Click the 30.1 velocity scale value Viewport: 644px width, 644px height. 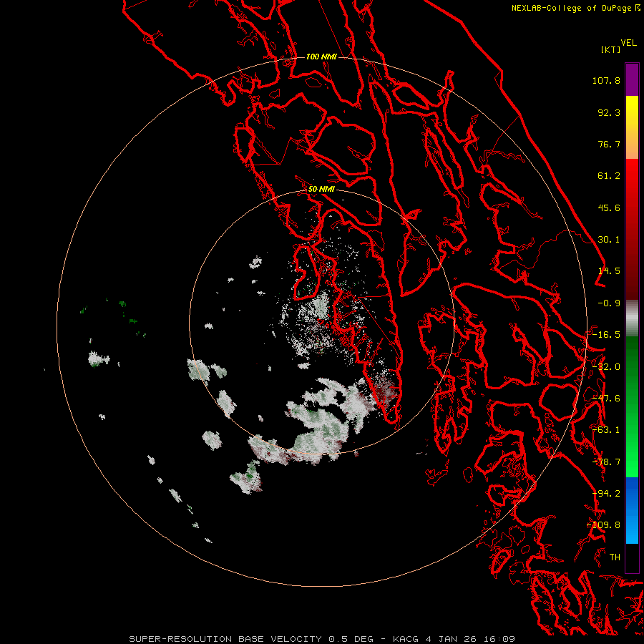[x=609, y=240]
